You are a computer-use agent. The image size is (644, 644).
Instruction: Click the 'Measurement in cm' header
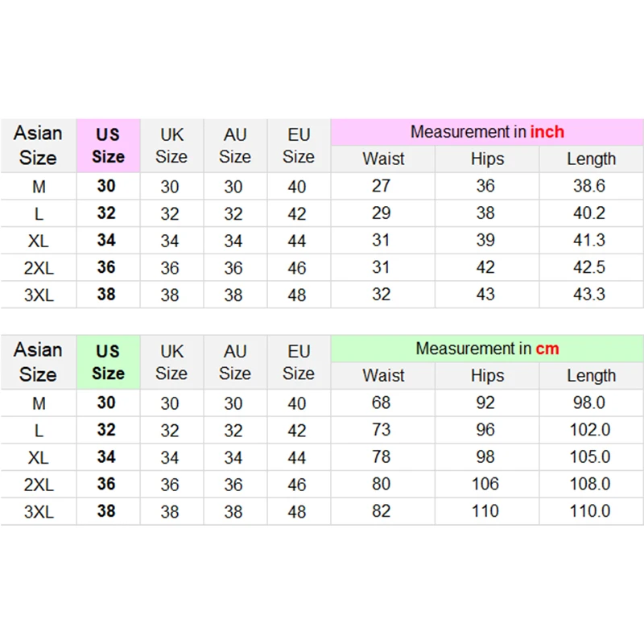[487, 349]
